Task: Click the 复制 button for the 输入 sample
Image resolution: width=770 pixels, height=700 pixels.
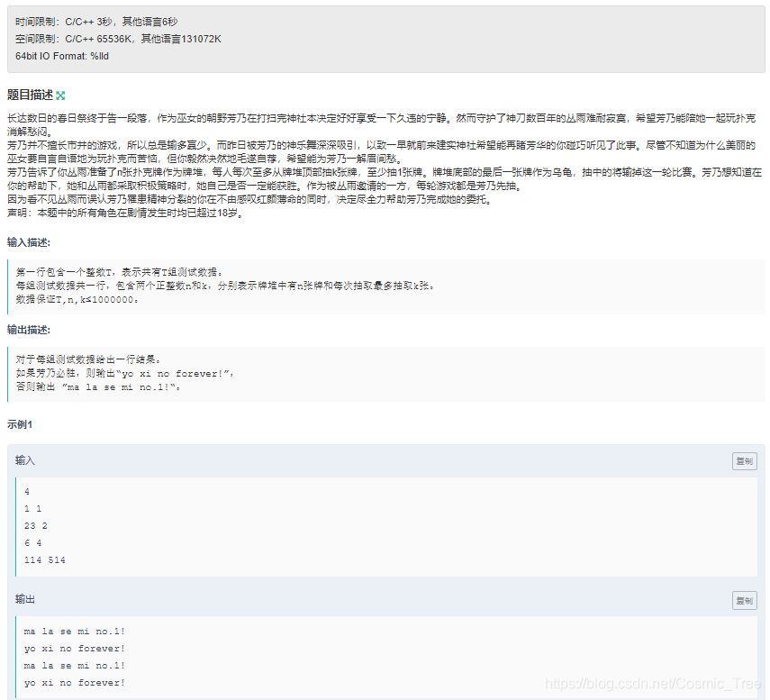Action: point(744,459)
